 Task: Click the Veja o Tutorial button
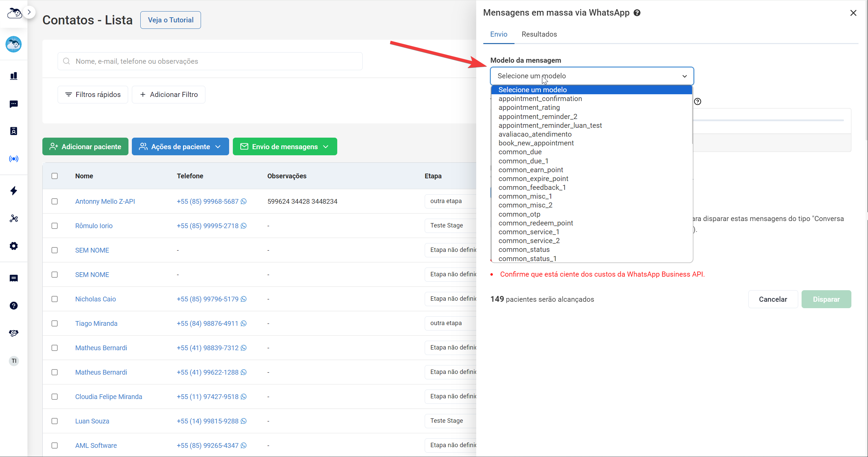170,20
